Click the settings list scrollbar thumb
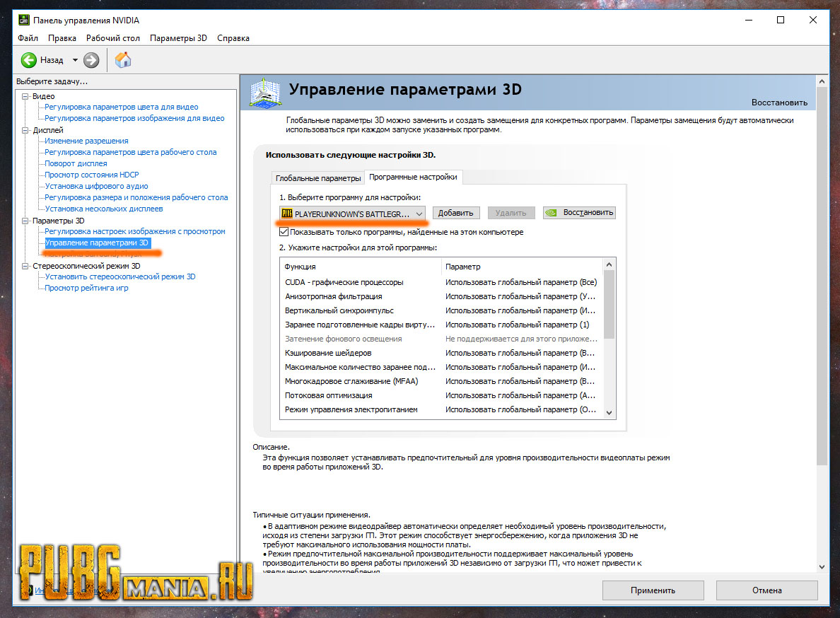This screenshot has width=840, height=618. click(609, 305)
